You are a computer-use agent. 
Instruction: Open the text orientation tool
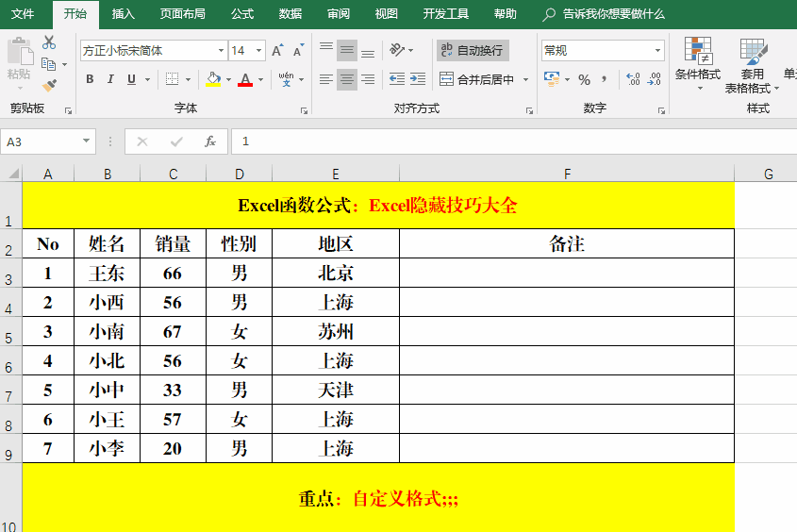point(397,50)
